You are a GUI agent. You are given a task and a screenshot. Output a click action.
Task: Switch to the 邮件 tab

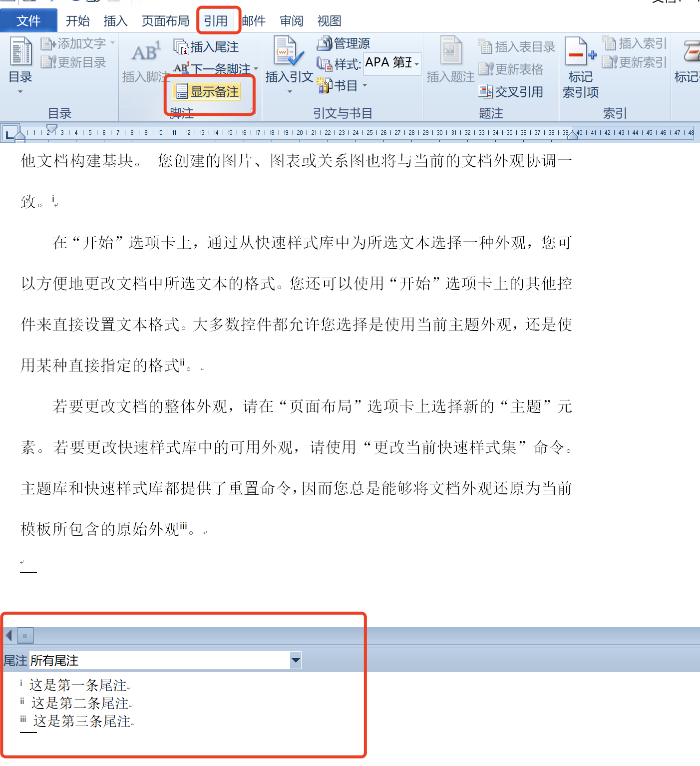point(254,21)
